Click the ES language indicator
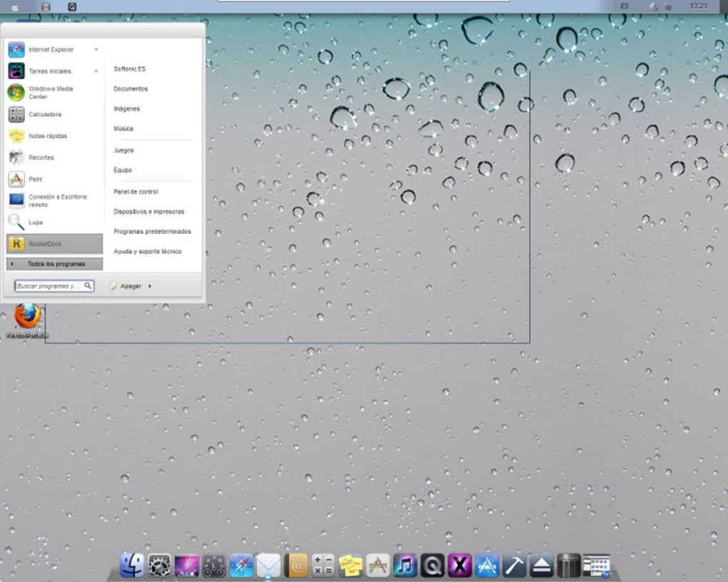Screen dimensions: 728x582 click(x=625, y=6)
